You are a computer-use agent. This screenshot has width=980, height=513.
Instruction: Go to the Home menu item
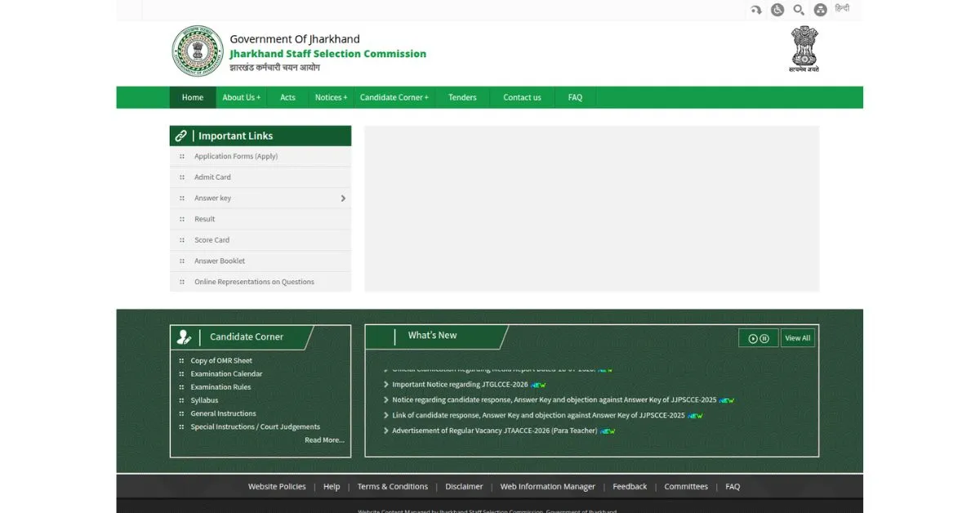(193, 97)
